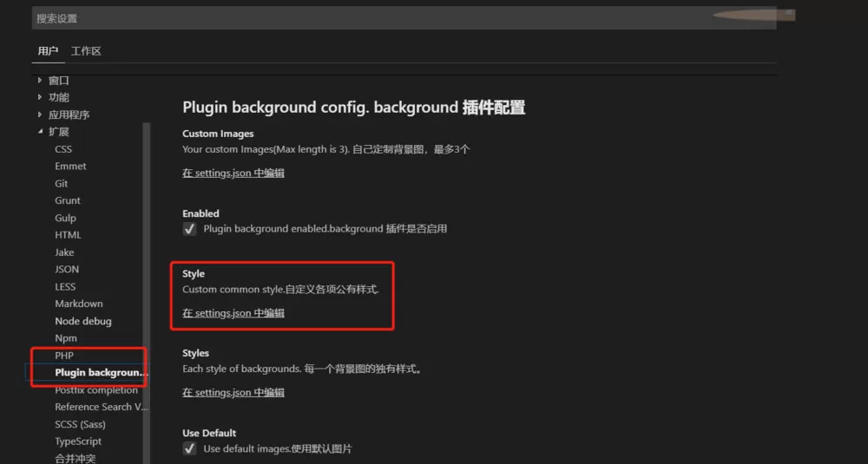
Task: Click the Plugin background config heading
Action: pyautogui.click(x=354, y=108)
